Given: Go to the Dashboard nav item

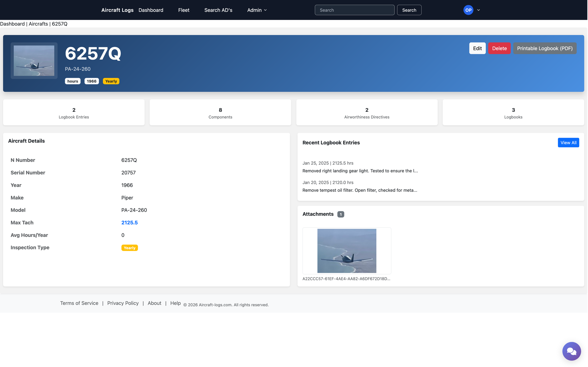Looking at the screenshot, I should pyautogui.click(x=151, y=10).
